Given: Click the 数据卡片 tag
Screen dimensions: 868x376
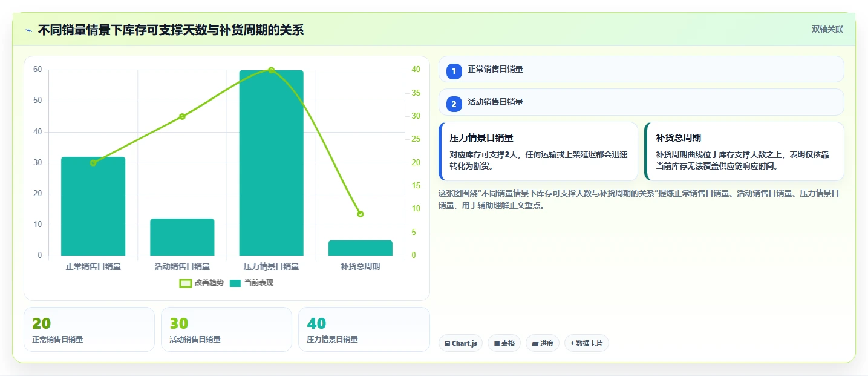Looking at the screenshot, I should coord(586,343).
